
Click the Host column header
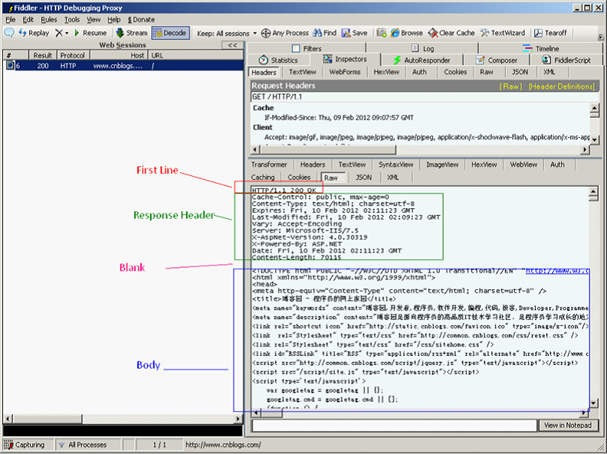pos(119,55)
